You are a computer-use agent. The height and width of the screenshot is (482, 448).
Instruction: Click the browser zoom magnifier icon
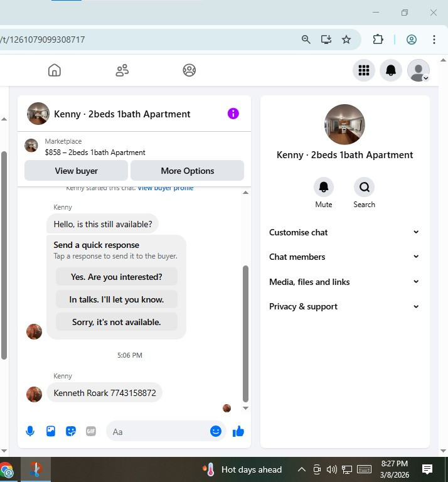pyautogui.click(x=306, y=40)
